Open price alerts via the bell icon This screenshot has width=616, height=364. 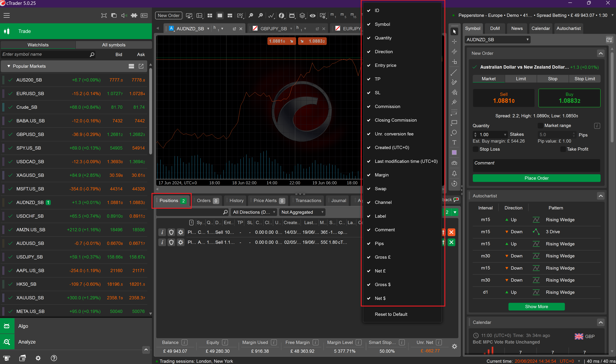pyautogui.click(x=454, y=173)
